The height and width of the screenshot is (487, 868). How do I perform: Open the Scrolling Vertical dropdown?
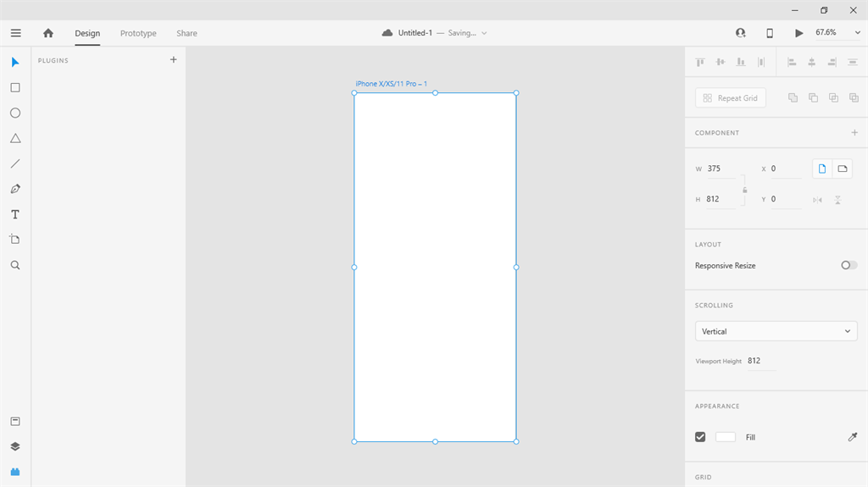pyautogui.click(x=776, y=331)
